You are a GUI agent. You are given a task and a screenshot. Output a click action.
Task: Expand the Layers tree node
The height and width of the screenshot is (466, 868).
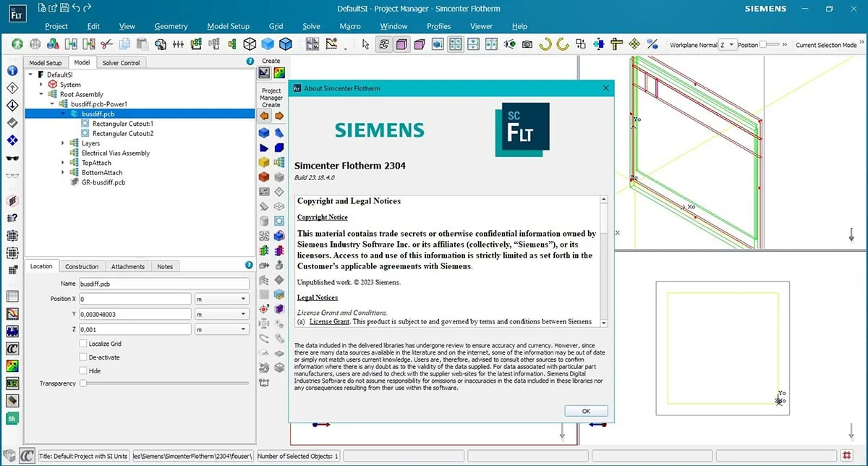[x=64, y=143]
